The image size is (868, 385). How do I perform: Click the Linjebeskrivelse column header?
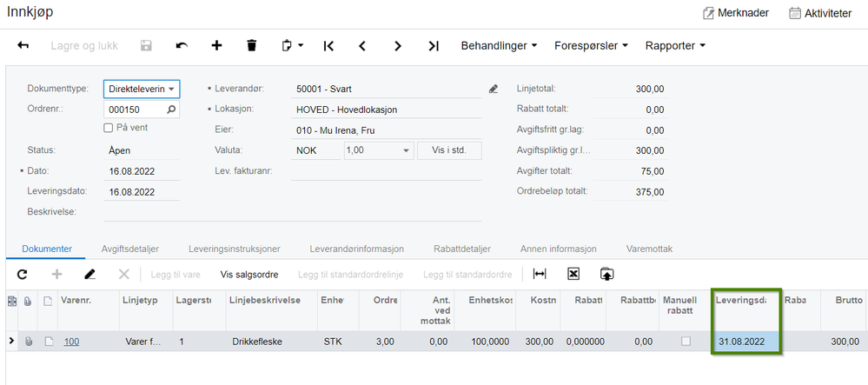[x=272, y=310]
